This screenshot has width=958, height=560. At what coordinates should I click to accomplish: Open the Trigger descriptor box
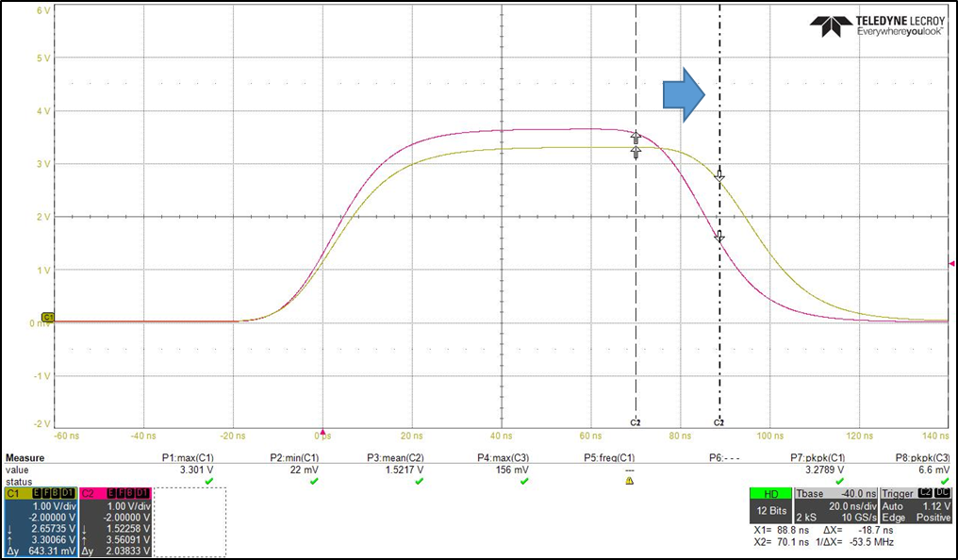click(x=916, y=505)
